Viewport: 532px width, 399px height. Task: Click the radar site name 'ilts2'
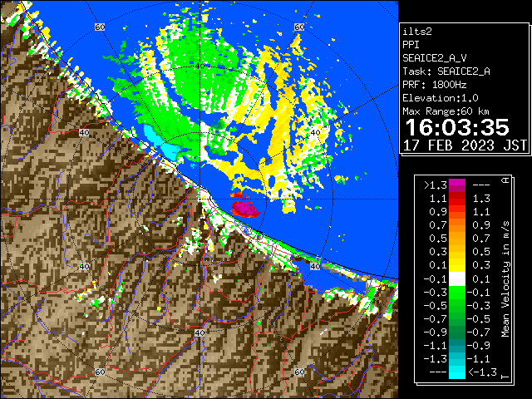click(x=417, y=32)
